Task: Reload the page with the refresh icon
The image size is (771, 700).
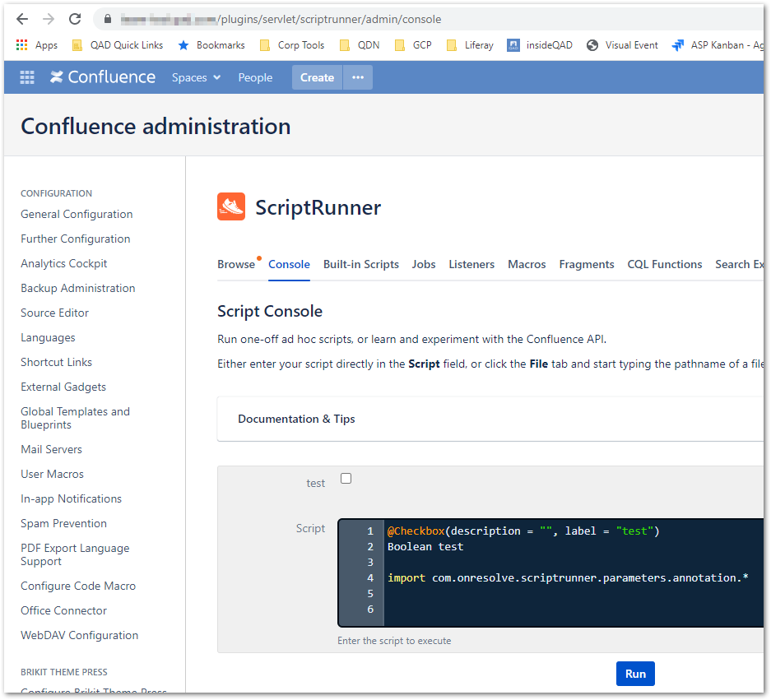Action: coord(75,19)
